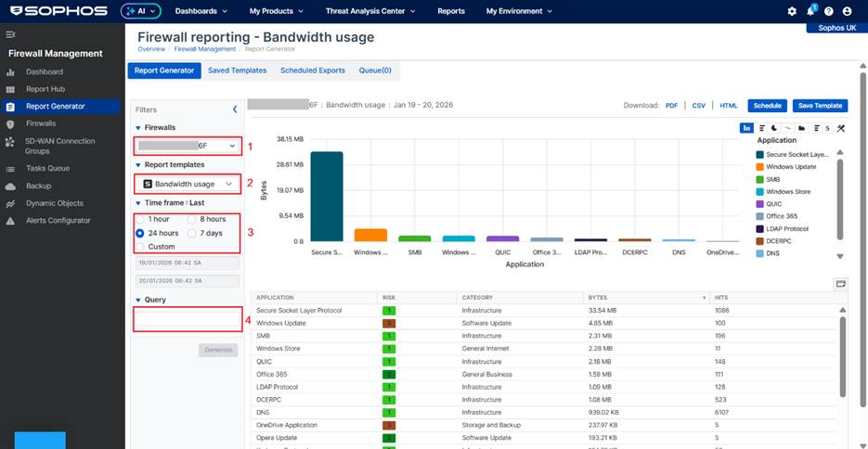Open the Firewalls selection dropdown

click(x=188, y=146)
